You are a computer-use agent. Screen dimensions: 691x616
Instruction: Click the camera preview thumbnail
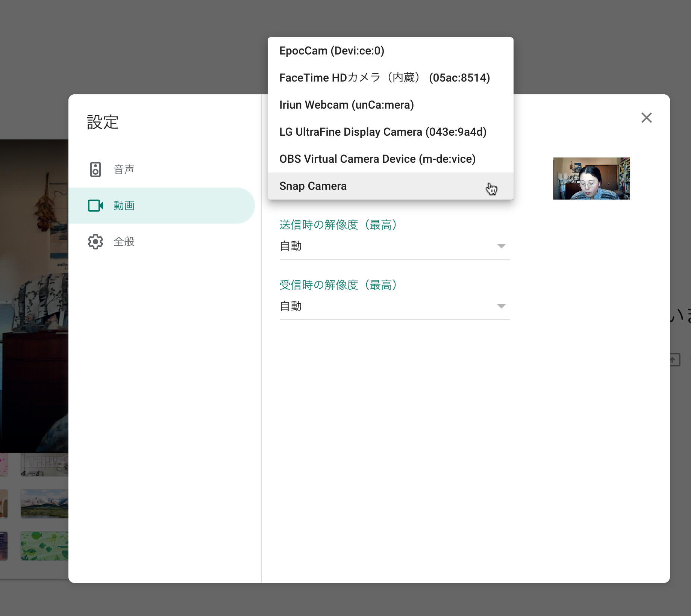tap(591, 179)
